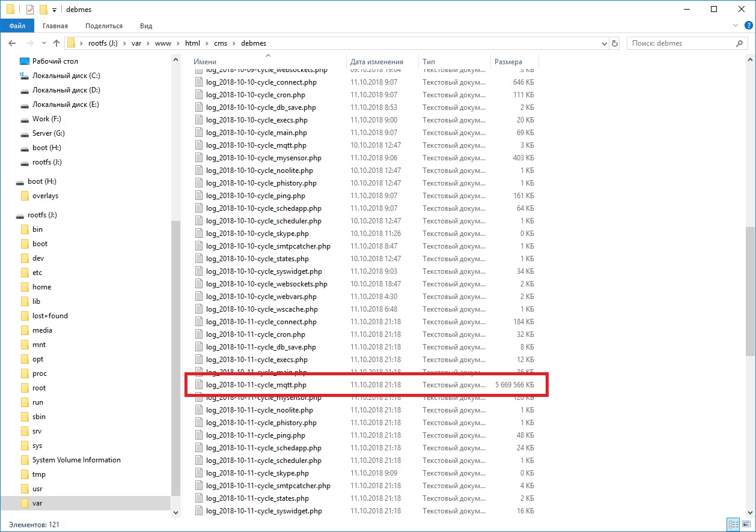Switch to the Вид tab
The height and width of the screenshot is (532, 756).
point(146,26)
